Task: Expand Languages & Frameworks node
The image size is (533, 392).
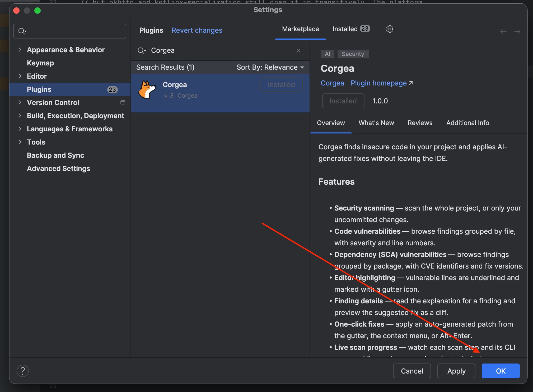Action: tap(20, 129)
